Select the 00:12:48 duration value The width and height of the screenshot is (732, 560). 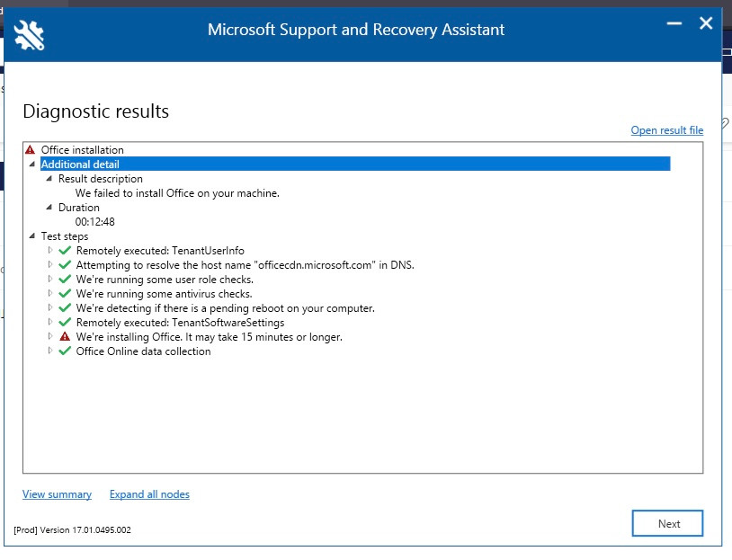[94, 222]
